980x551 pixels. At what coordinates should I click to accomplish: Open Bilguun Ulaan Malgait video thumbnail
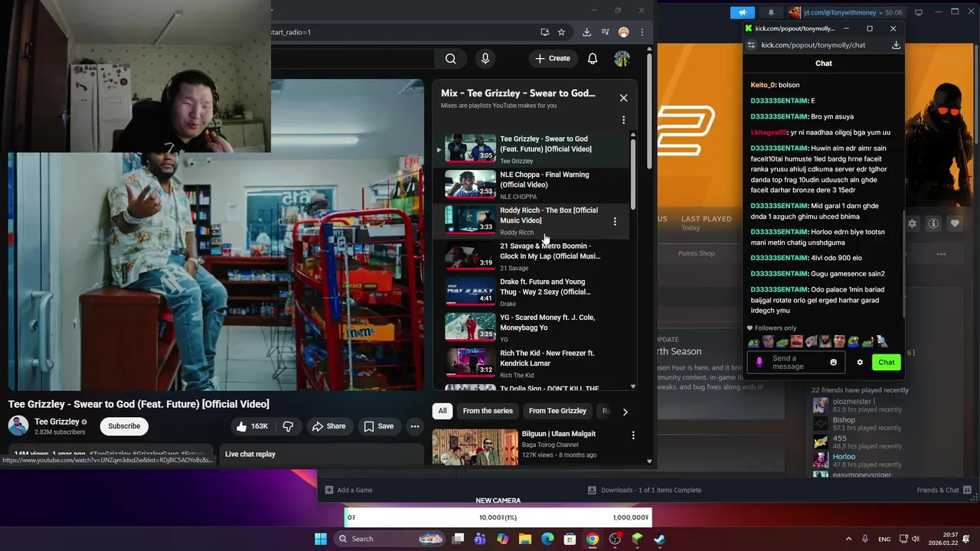point(475,447)
